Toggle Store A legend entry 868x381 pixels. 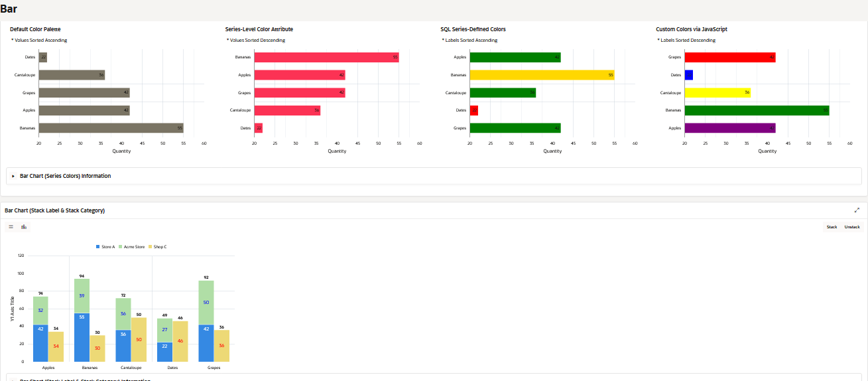[105, 247]
